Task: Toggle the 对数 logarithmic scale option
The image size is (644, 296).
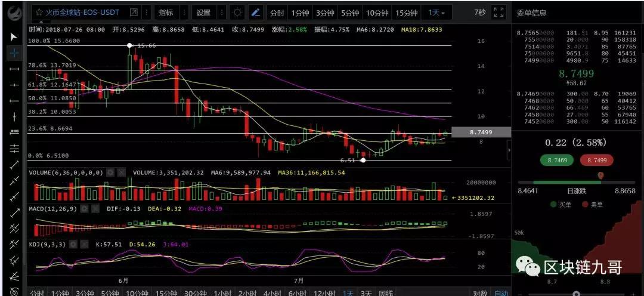Action: [x=480, y=292]
